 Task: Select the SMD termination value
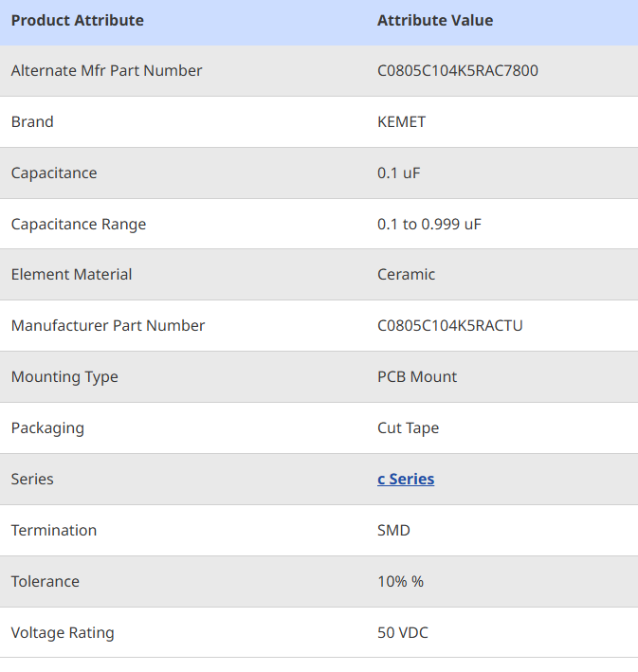[x=393, y=530]
